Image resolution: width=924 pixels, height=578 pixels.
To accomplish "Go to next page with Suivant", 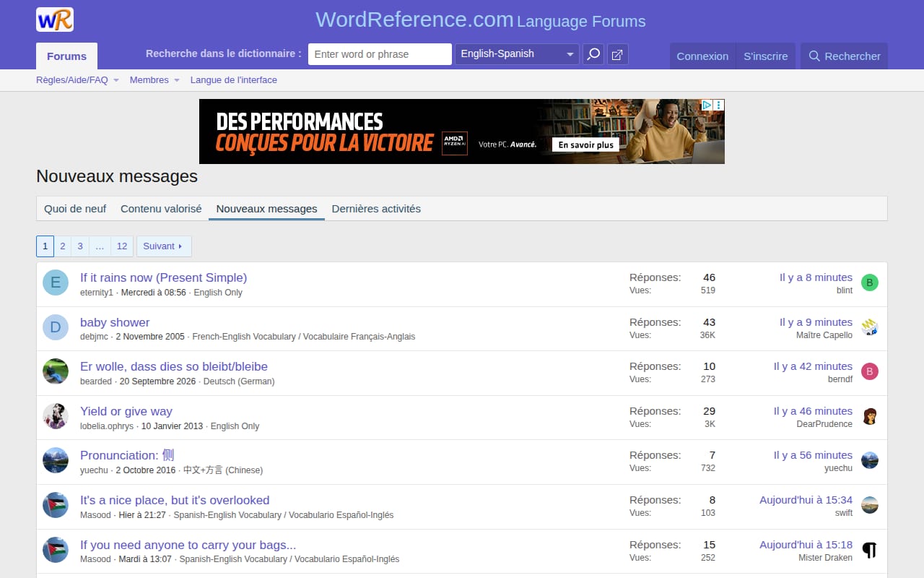I will click(164, 246).
